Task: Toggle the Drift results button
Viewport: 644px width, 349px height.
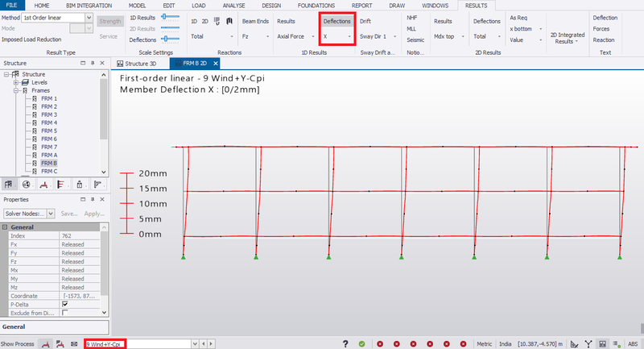Action: click(x=365, y=21)
